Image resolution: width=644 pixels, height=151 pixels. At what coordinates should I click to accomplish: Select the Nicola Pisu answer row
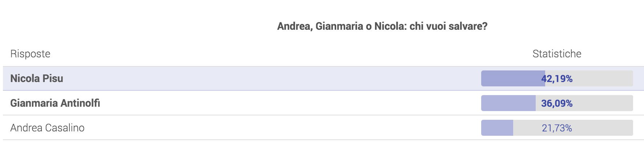click(323, 78)
